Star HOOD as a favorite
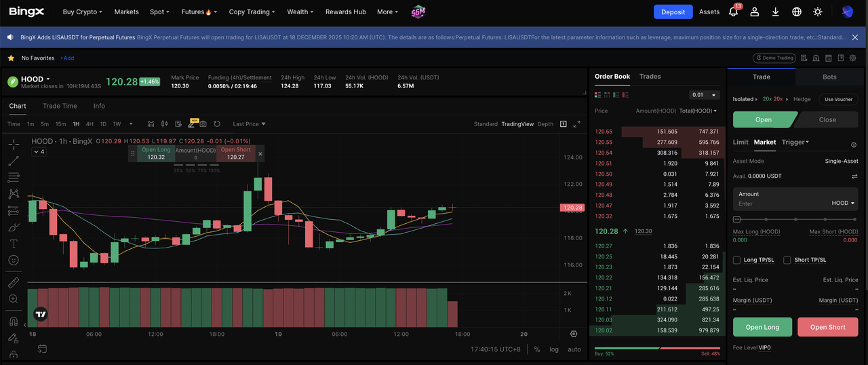This screenshot has width=868, height=365. coord(11,58)
